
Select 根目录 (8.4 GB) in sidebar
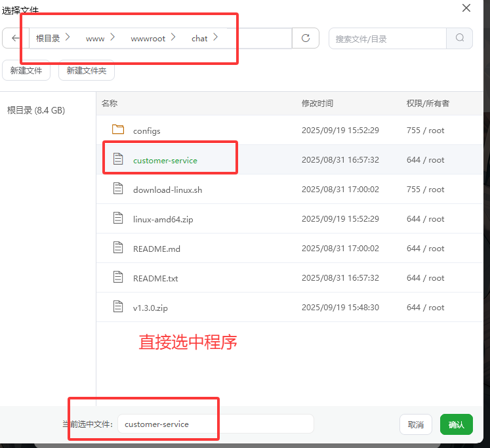point(36,110)
